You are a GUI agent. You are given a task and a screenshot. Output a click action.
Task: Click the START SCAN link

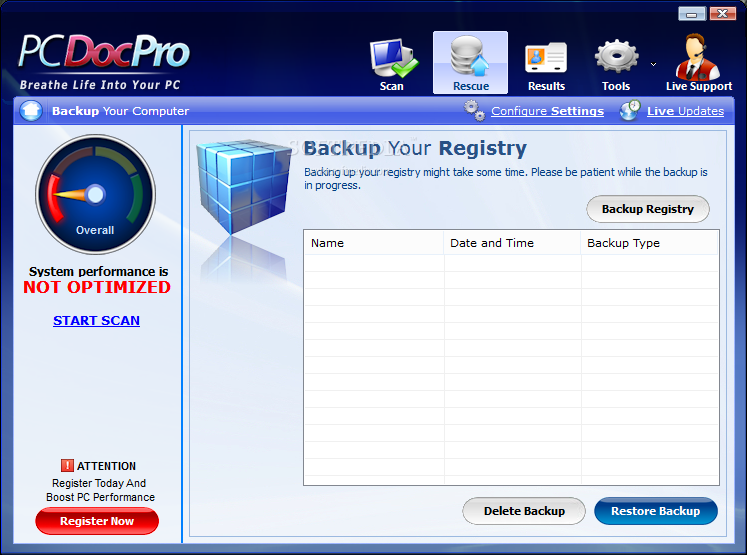point(96,321)
